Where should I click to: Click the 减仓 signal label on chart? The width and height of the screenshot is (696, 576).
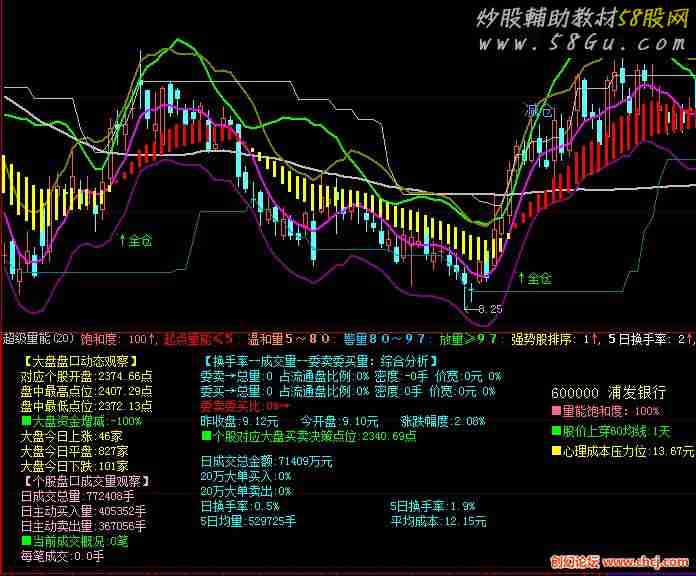[539, 110]
